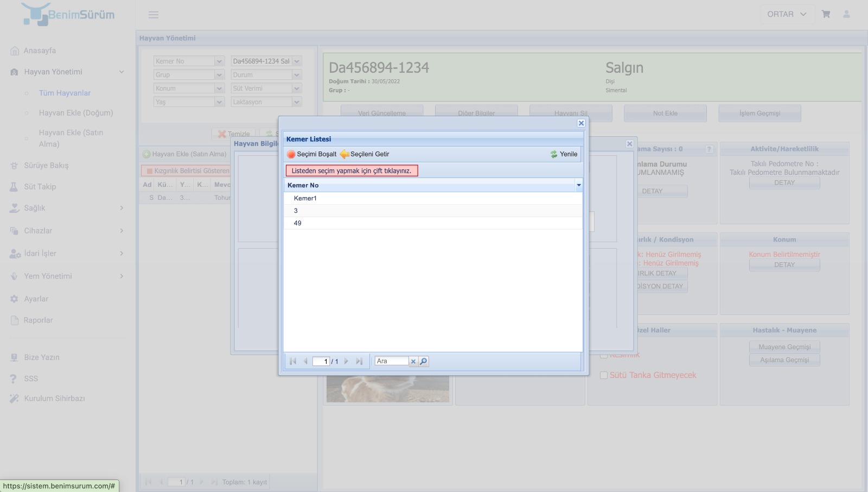Open Ayarlar in sidebar
868x492 pixels.
tap(36, 299)
